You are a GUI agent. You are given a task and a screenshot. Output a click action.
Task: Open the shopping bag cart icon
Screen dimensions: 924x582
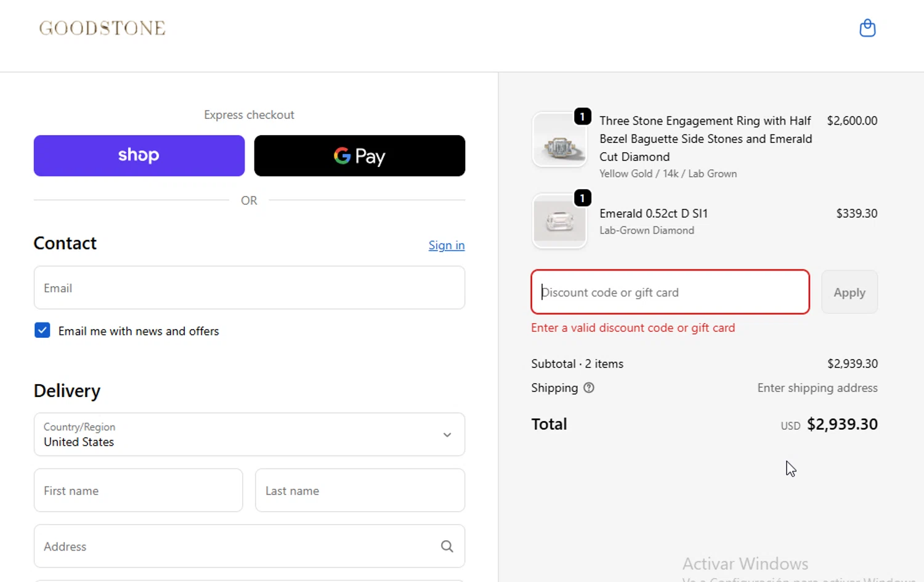(x=867, y=28)
